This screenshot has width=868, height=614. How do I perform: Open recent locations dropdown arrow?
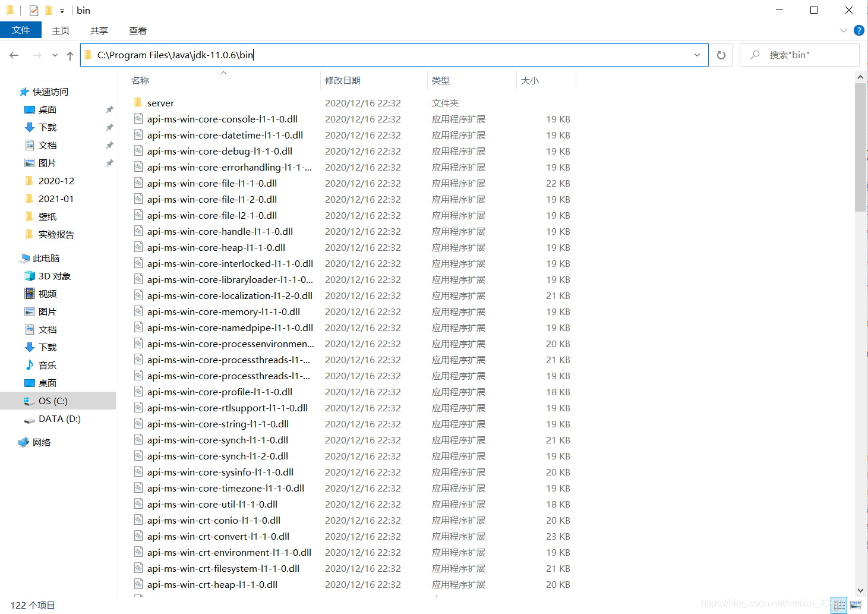pos(55,55)
